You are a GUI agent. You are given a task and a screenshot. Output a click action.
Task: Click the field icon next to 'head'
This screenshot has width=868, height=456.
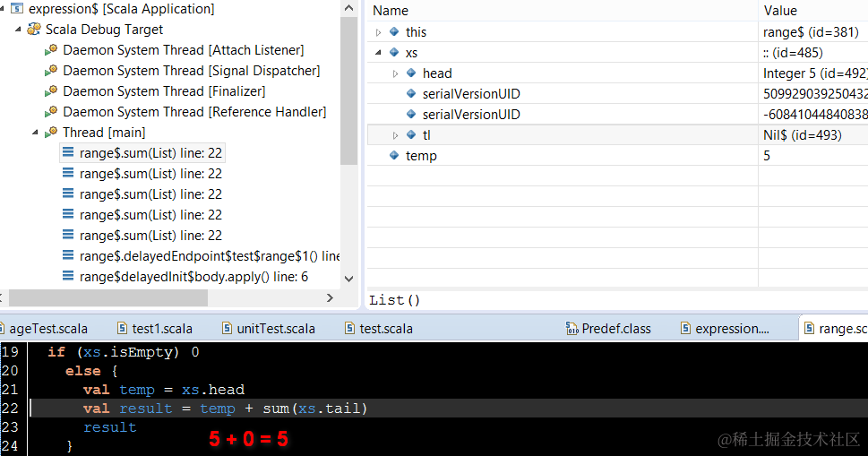pyautogui.click(x=411, y=73)
